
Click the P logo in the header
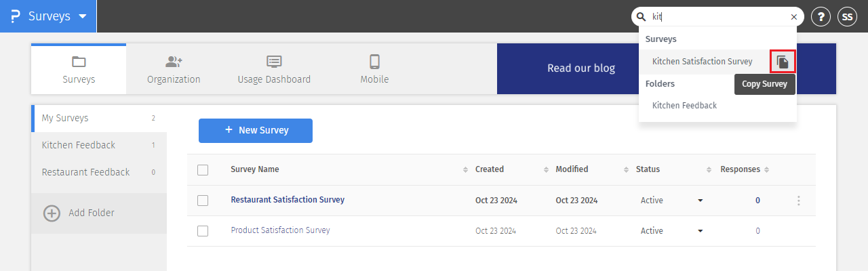tap(15, 16)
